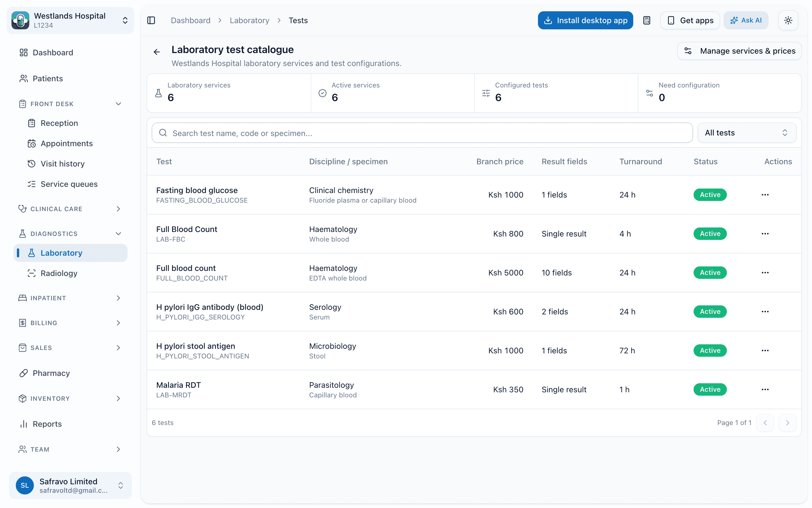Go to Appointments page
This screenshot has height=508, width=812.
pos(70,143)
